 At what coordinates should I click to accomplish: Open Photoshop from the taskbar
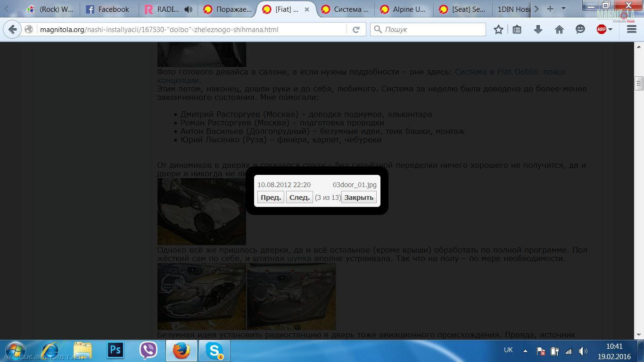coord(116,350)
